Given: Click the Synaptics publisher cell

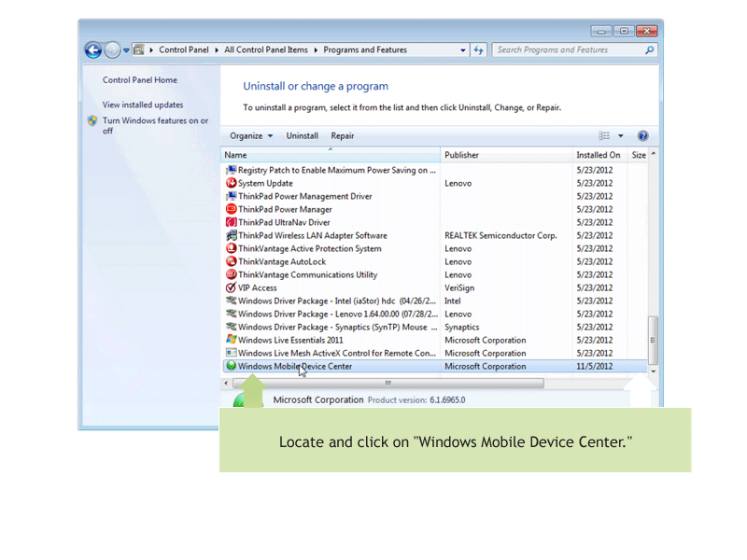Looking at the screenshot, I should 461,328.
